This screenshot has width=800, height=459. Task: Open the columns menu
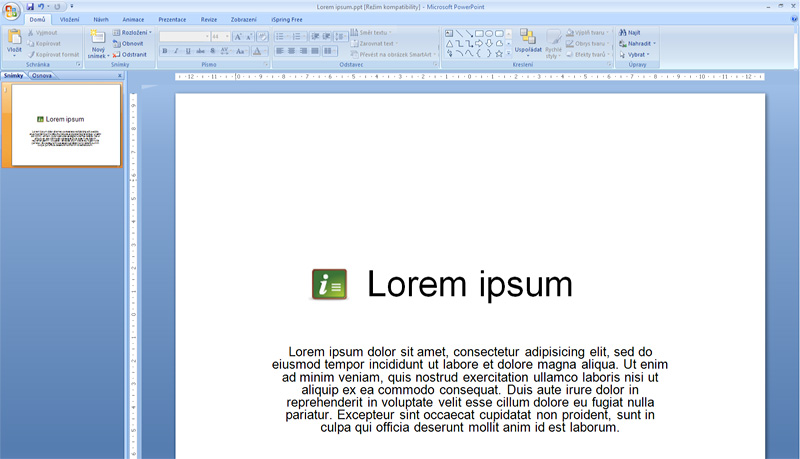point(329,51)
